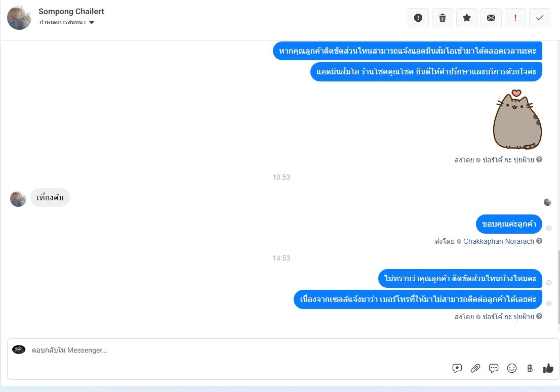Mark conversation unread with envelope icon

click(x=491, y=18)
